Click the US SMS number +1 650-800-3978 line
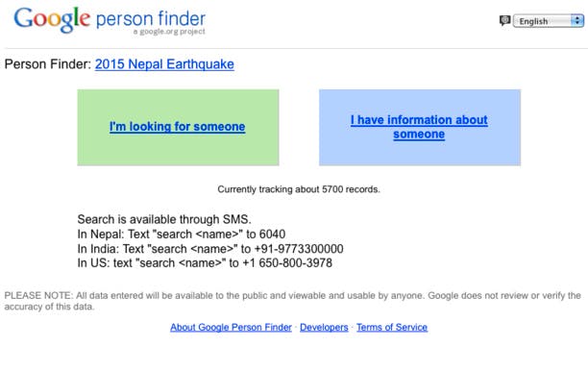 pos(205,263)
